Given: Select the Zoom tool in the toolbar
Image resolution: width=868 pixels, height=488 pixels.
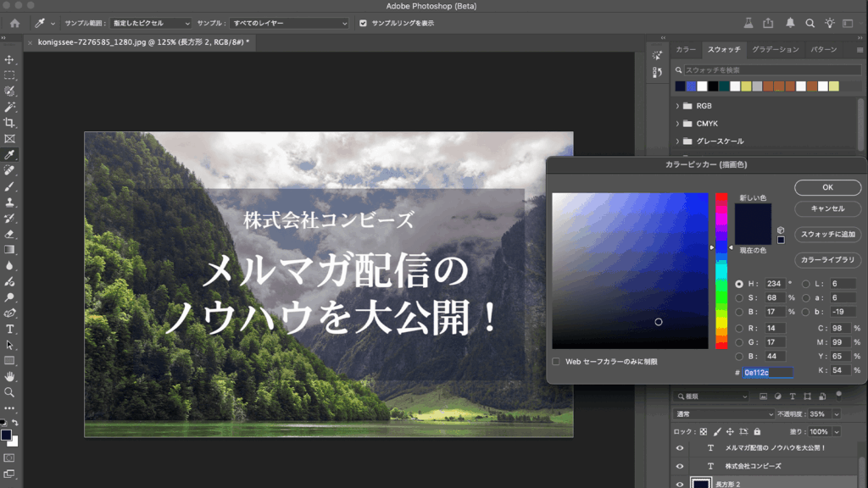Looking at the screenshot, I should point(9,392).
